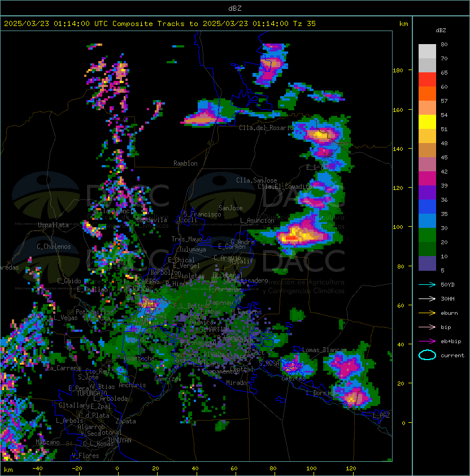Click the V_Flores map label
Screen dimensions: 470x476
point(85,456)
